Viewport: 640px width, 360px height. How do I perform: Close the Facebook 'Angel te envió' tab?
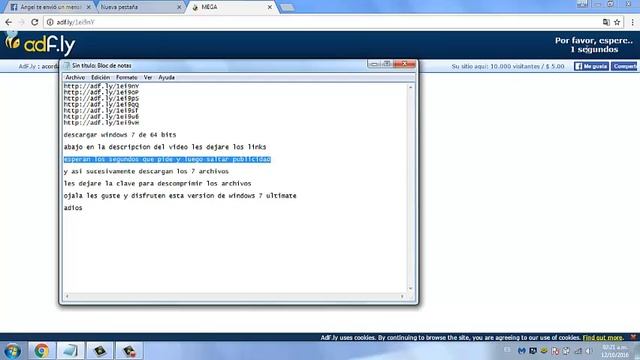point(89,7)
